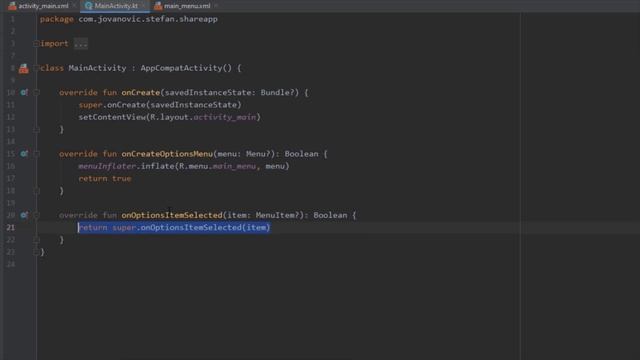The width and height of the screenshot is (640, 360).
Task: Click the 'package' keyword
Action: pyautogui.click(x=57, y=19)
